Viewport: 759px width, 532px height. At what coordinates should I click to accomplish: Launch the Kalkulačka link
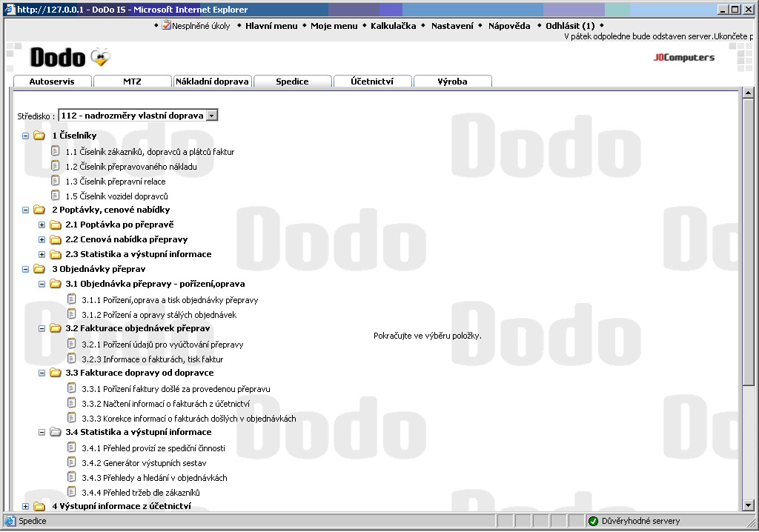point(394,26)
